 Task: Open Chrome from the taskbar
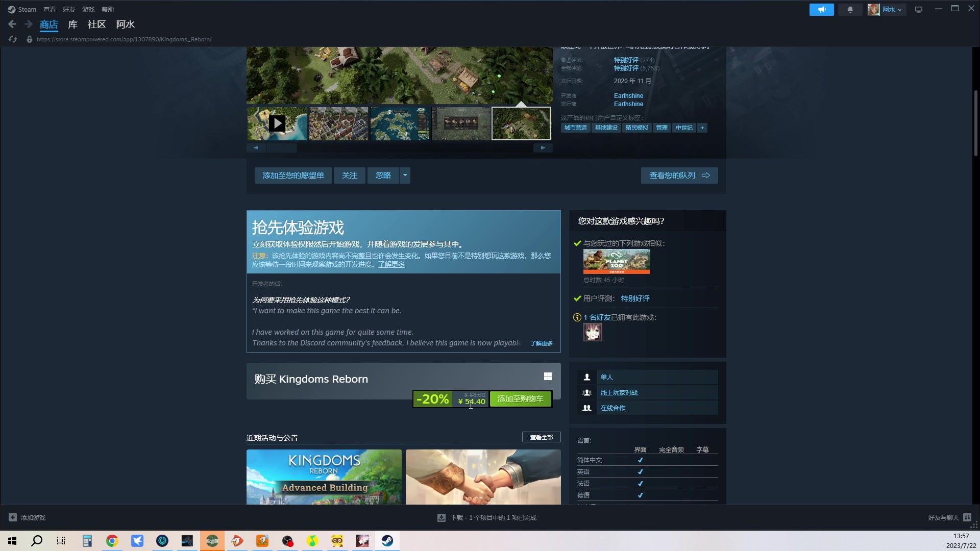[112, 541]
